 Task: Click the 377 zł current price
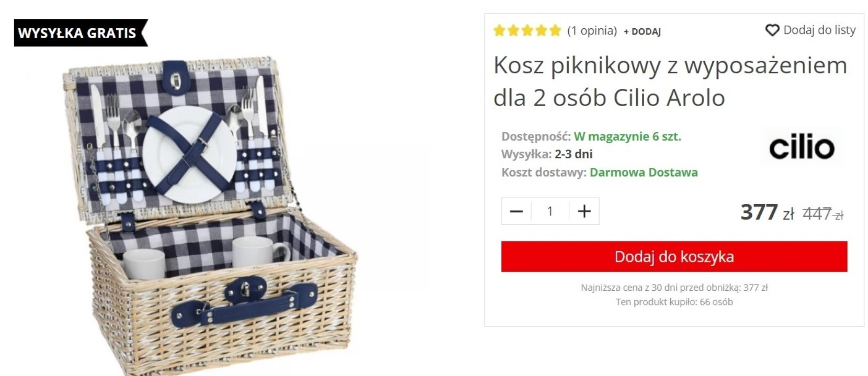click(767, 212)
